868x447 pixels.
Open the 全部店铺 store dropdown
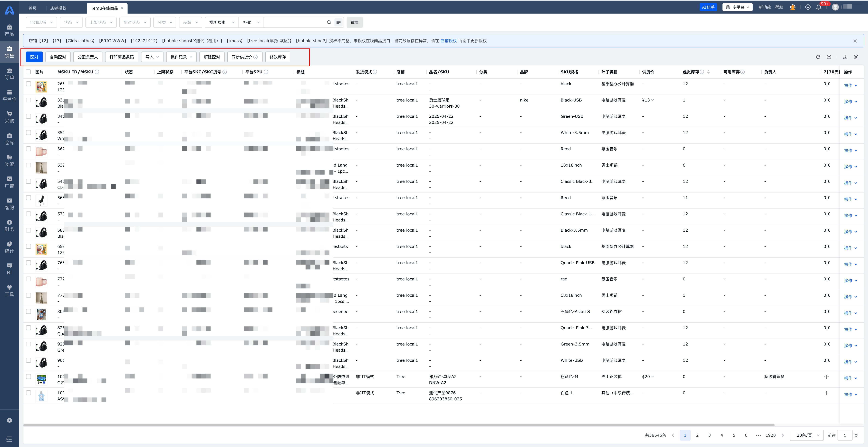41,23
